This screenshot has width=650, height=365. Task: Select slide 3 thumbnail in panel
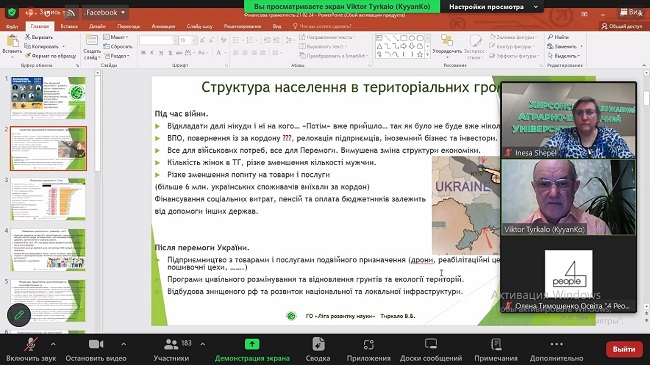[48, 199]
